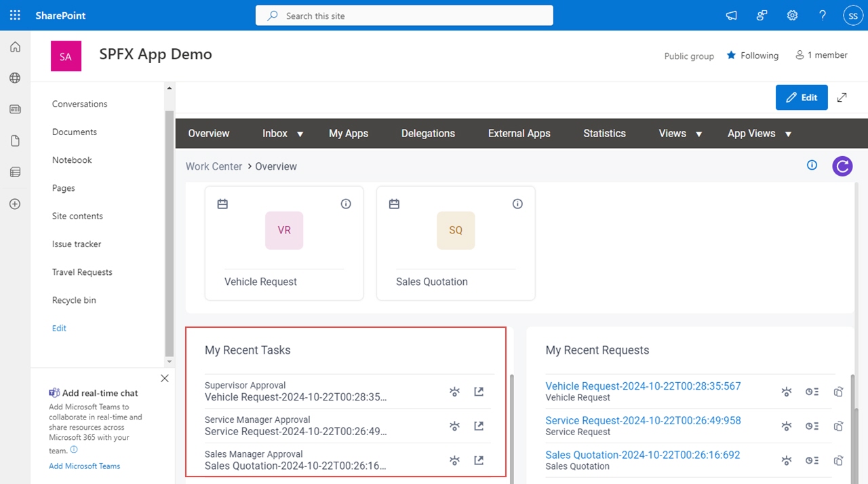The height and width of the screenshot is (484, 868).
Task: Open Issue tracker in site navigation
Action: (77, 244)
